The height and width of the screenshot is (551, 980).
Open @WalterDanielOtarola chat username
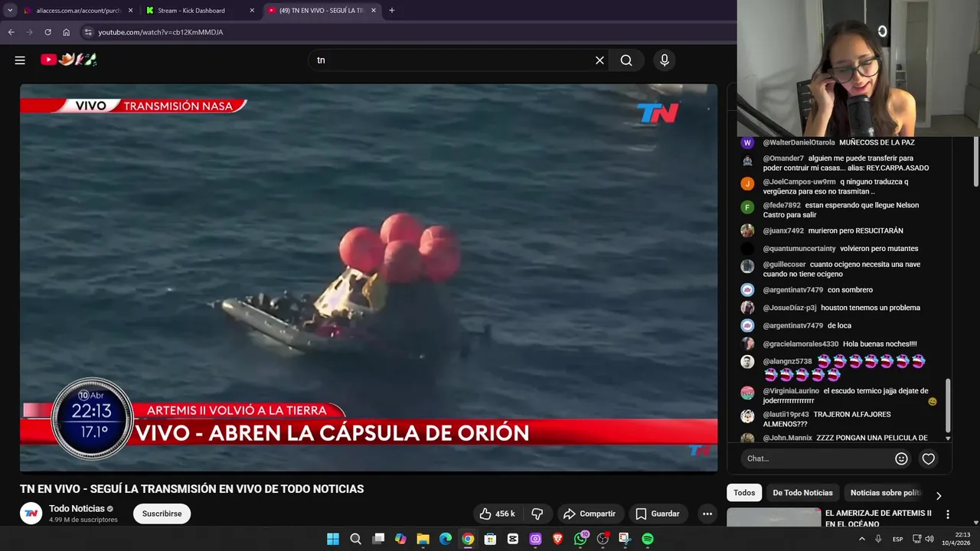click(x=799, y=142)
